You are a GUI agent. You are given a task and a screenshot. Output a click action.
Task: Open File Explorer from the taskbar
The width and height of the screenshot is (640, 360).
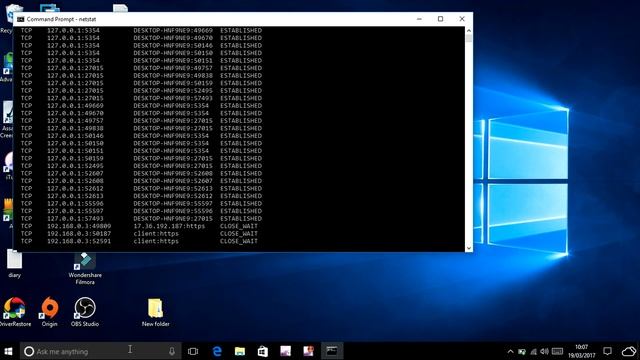240,351
